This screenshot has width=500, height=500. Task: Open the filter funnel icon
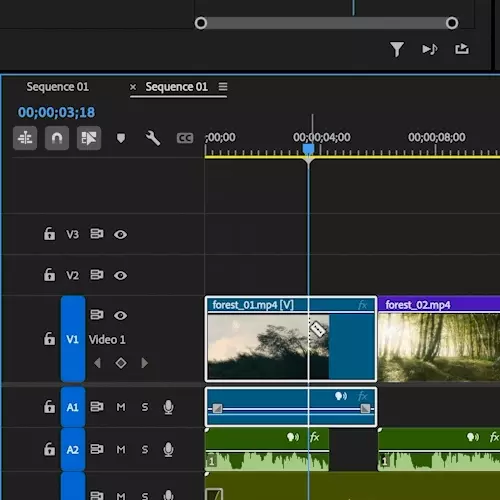[397, 49]
